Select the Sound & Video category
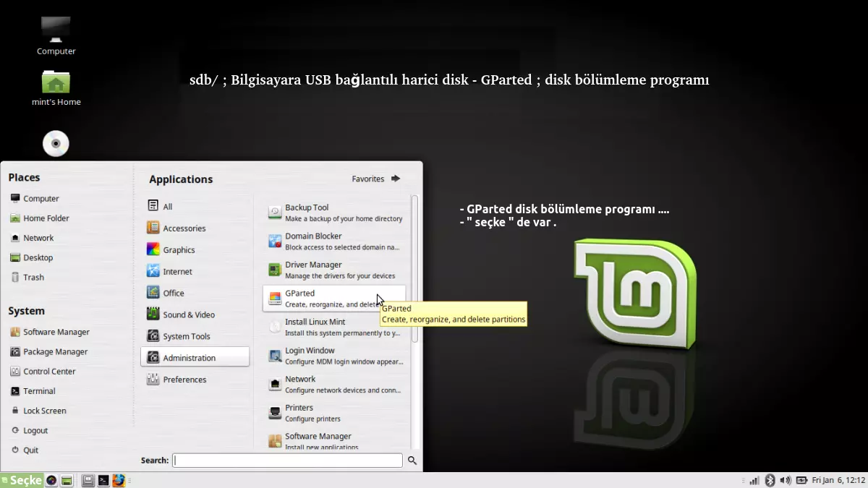Screen dimensions: 868x488 (x=188, y=314)
